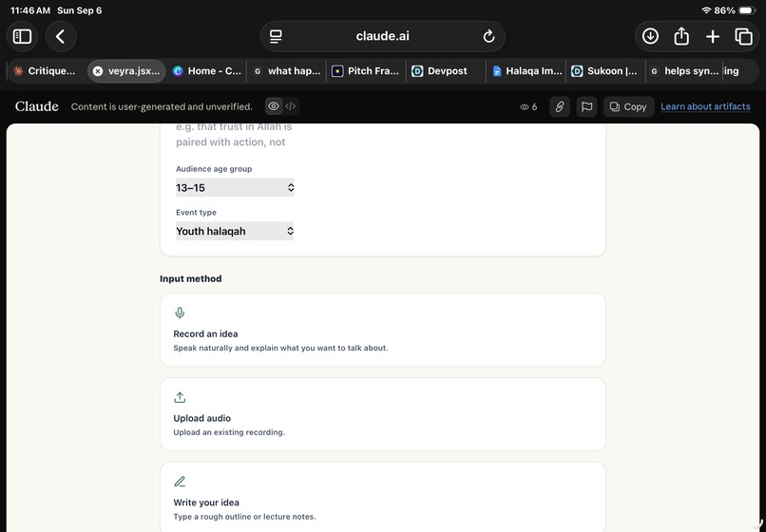Open page reader menu icon in address bar
Image resolution: width=766 pixels, height=532 pixels.
point(276,36)
